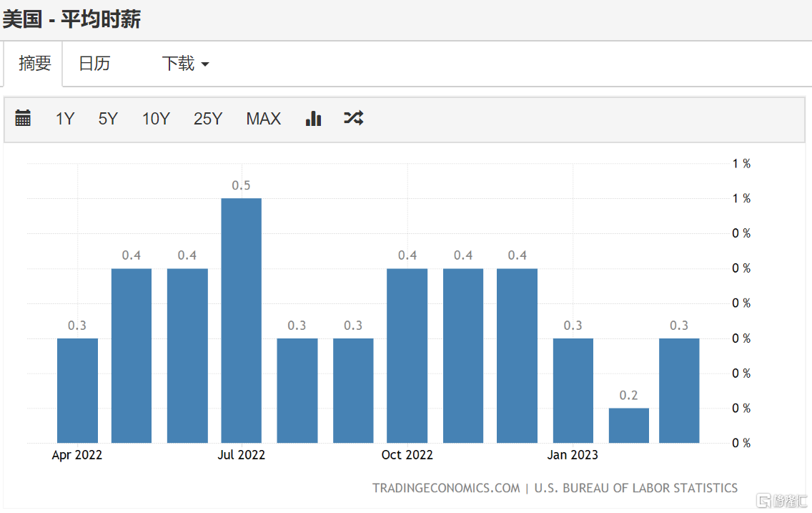Select the 5Y time range
The image size is (812, 513).
pos(108,119)
